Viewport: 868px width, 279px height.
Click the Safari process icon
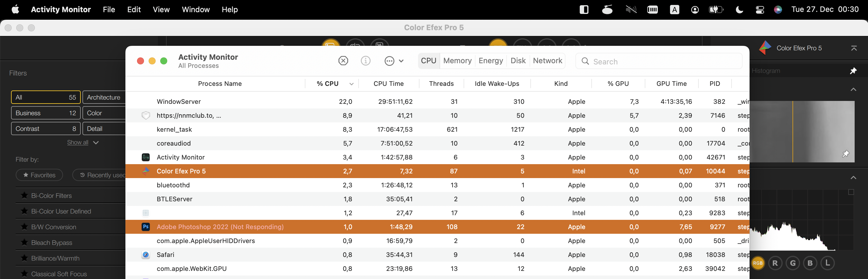[145, 255]
